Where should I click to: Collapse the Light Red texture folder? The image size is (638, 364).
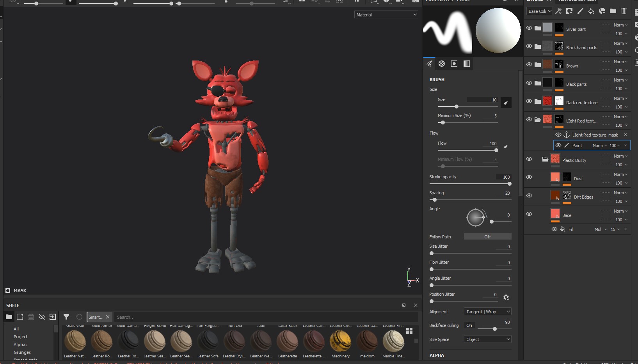click(x=538, y=120)
